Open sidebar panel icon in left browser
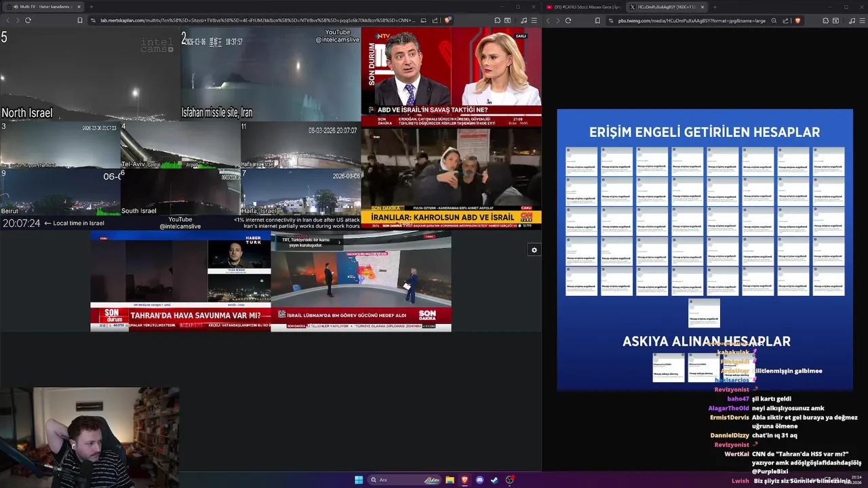The height and width of the screenshot is (488, 868). point(507,20)
